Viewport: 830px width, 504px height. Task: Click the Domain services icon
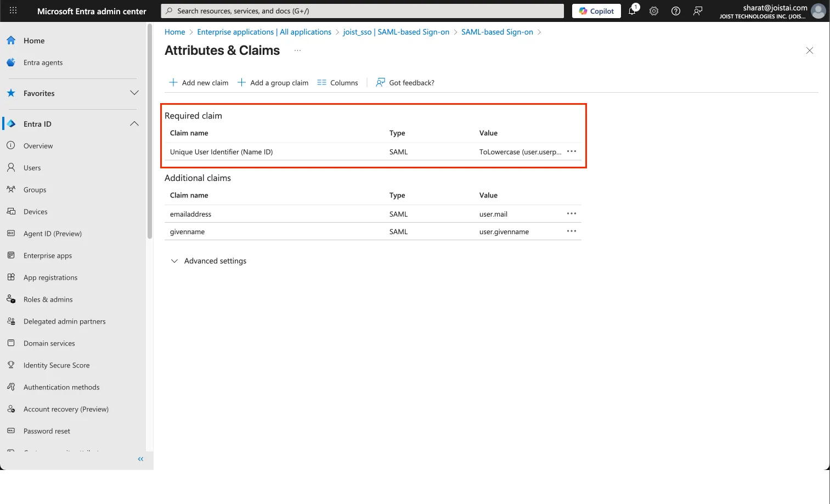[x=11, y=343]
